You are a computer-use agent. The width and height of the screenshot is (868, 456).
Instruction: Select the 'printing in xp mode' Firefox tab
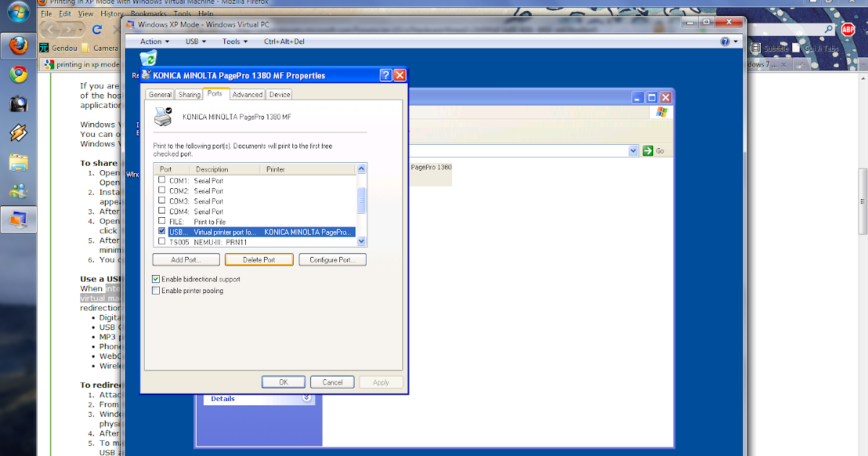click(x=81, y=64)
